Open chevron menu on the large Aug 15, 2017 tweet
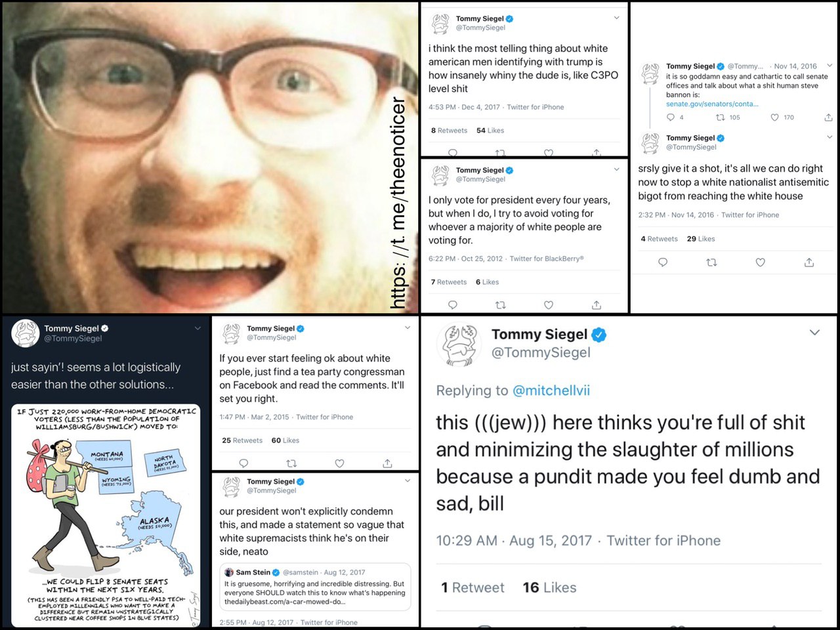The height and width of the screenshot is (630, 840). [814, 333]
